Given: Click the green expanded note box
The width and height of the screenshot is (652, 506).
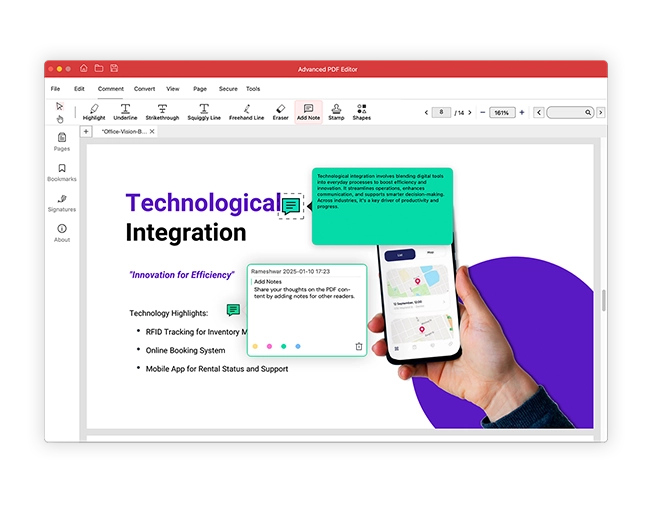Looking at the screenshot, I should click(x=382, y=206).
